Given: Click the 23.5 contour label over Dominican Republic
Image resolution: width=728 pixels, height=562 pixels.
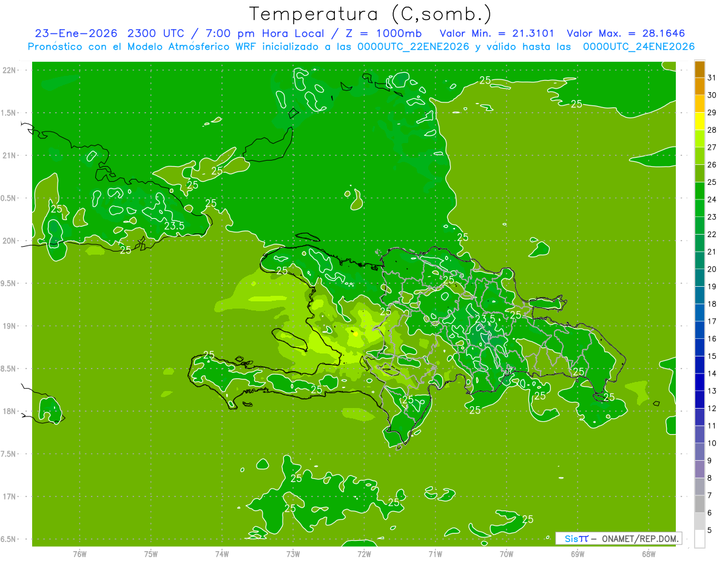Looking at the screenshot, I should 485,318.
